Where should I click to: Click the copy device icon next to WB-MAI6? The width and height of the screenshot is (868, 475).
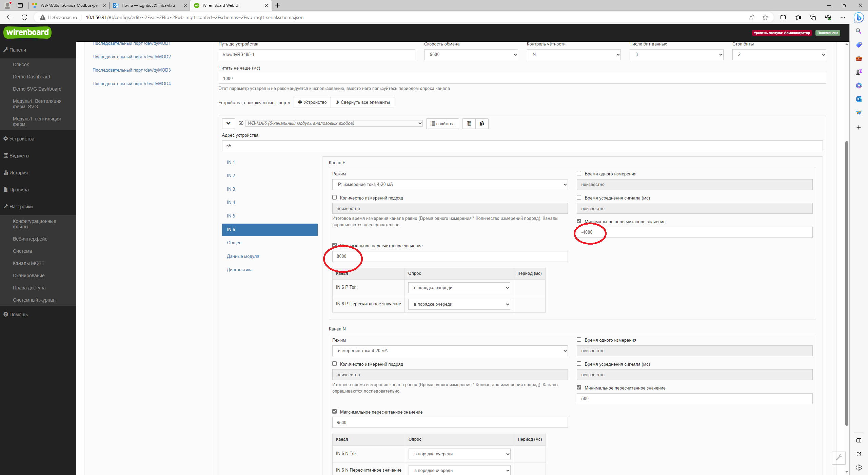pyautogui.click(x=481, y=123)
